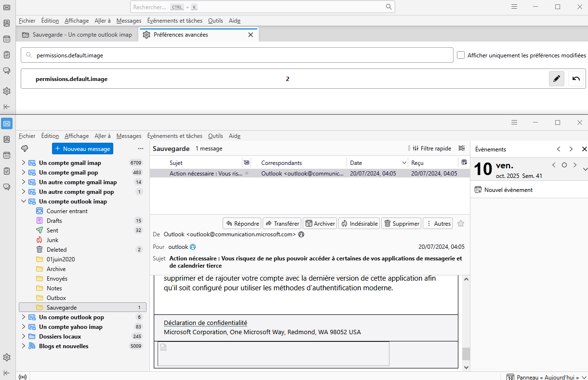Click the Get Messages cloud download icon
Image resolution: width=588 pixels, height=380 pixels.
(x=25, y=149)
